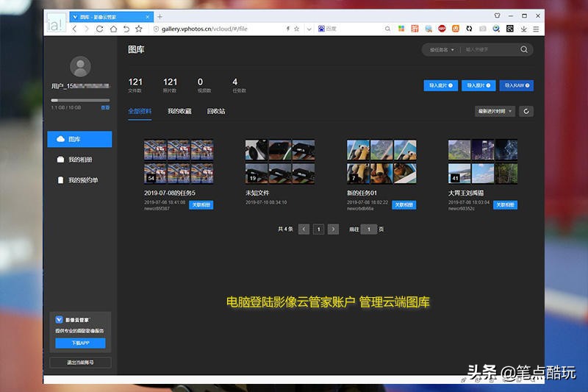Click the Baidu search engine icon

point(321,29)
